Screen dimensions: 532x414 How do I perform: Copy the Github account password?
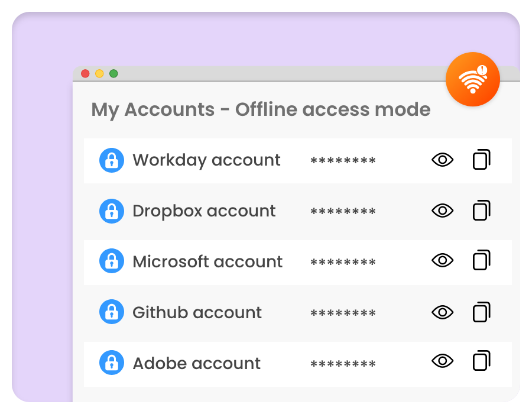click(481, 312)
